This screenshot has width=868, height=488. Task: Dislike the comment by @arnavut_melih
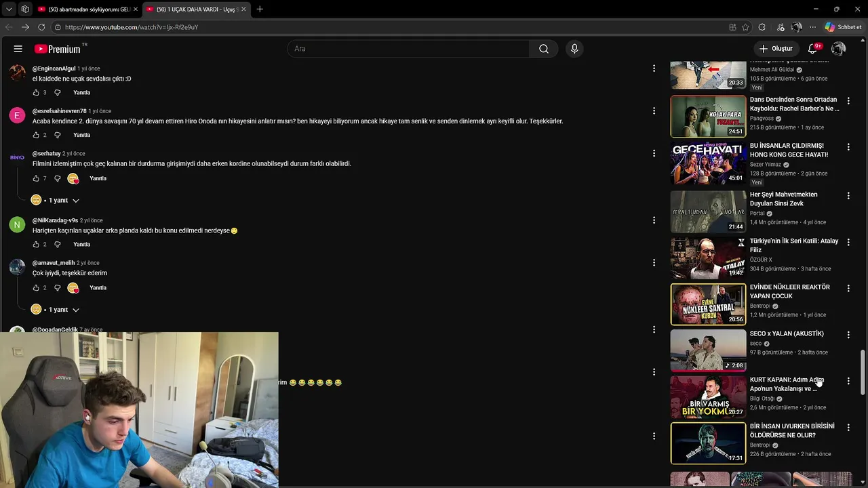click(58, 288)
